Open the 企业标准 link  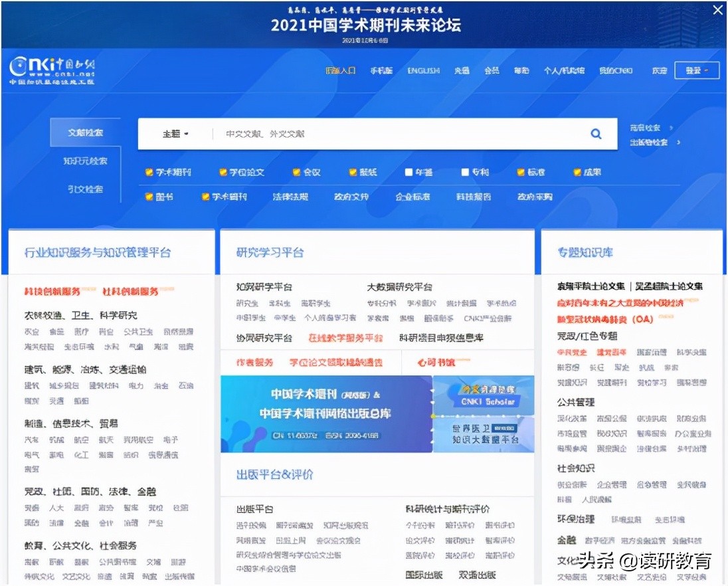[x=412, y=197]
